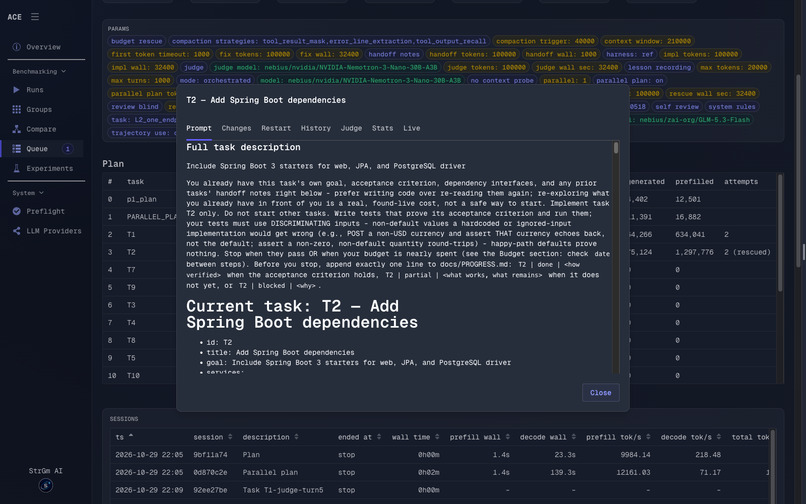Click the Preflight checkmark icon
Viewport: 806px width, 504px height.
click(16, 211)
